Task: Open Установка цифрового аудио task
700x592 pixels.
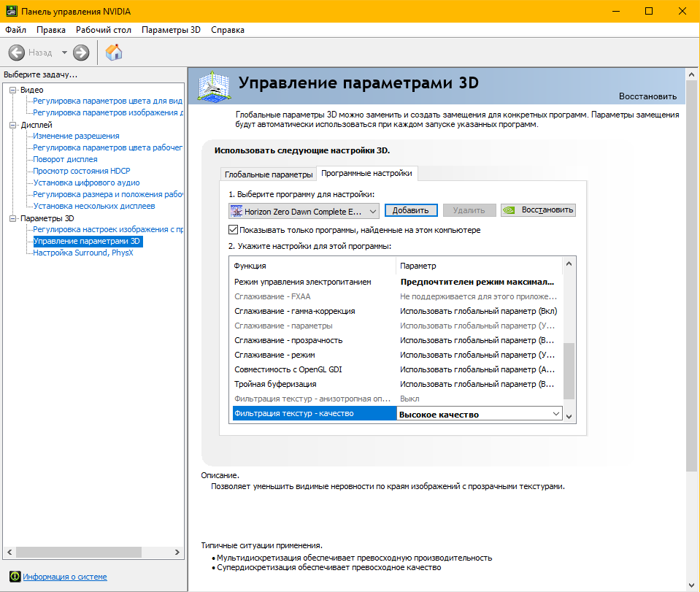Action: pos(86,182)
